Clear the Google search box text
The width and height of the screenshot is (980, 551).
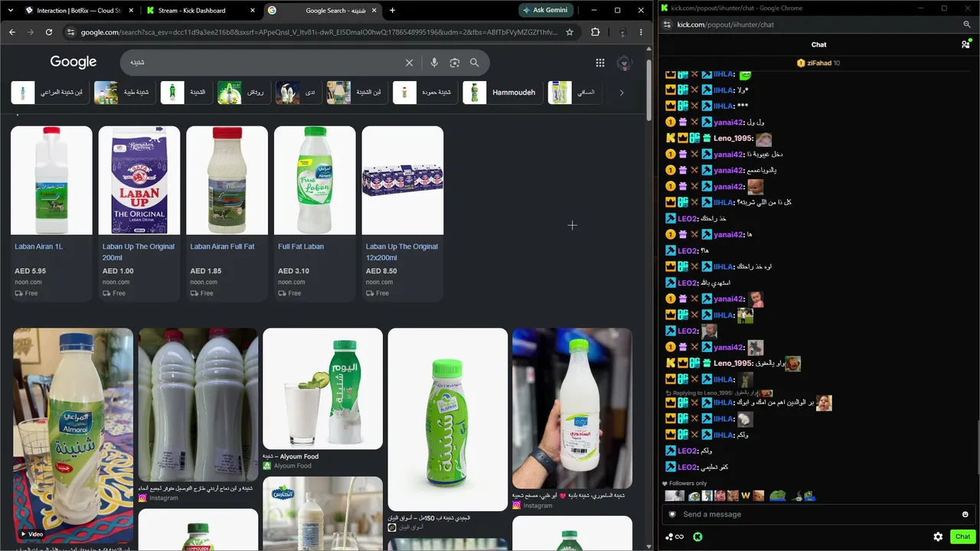(x=409, y=63)
